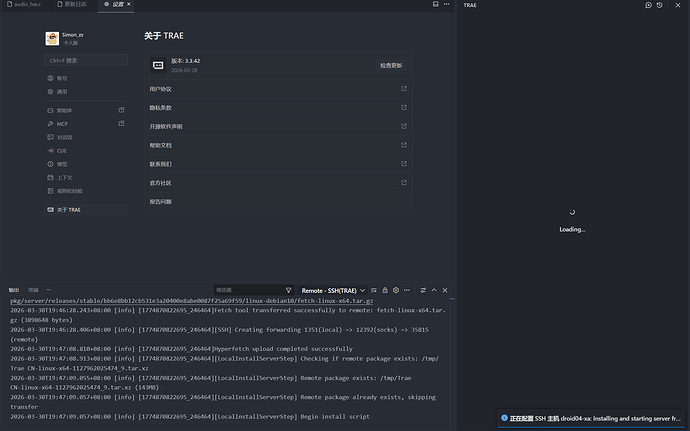Viewport: 690px width, 431px height.
Task: Click the TRAE version logo icon
Action: (x=158, y=65)
